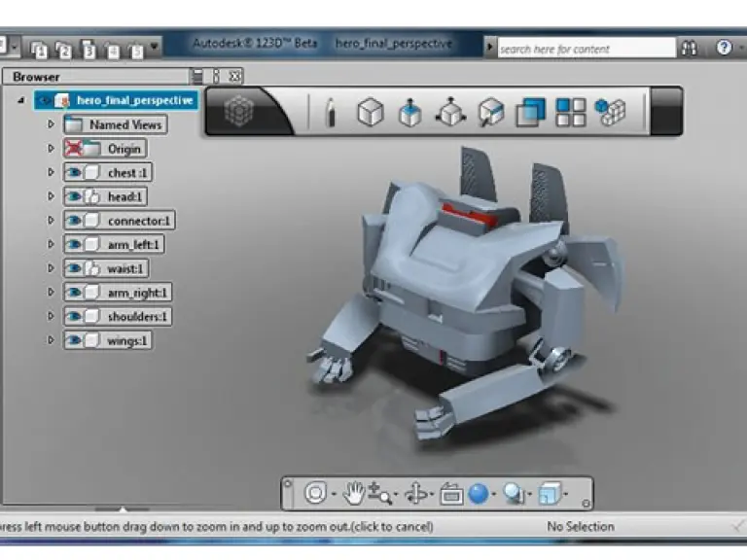The height and width of the screenshot is (560, 747).
Task: Collapse the hero_final_perspective root node
Action: [21, 100]
